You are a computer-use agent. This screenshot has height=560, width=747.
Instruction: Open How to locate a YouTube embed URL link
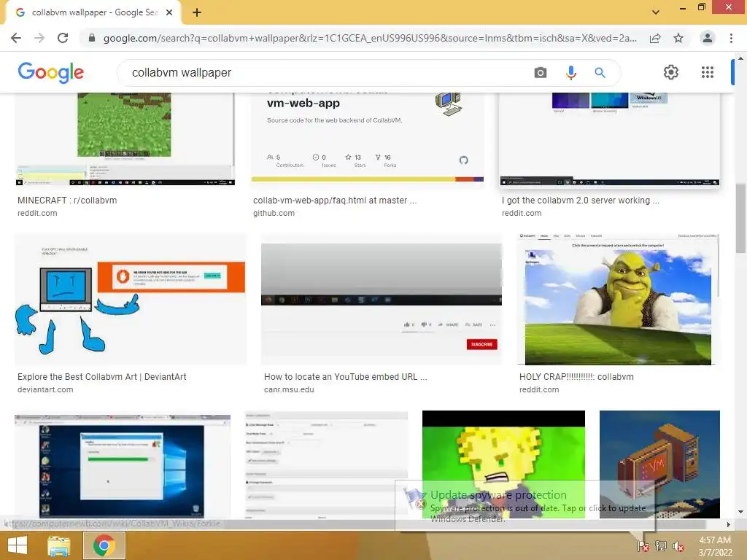tap(345, 377)
